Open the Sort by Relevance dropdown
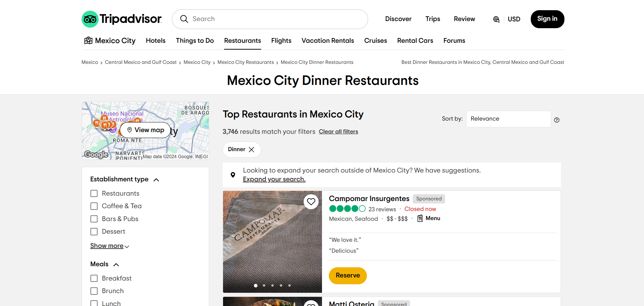The width and height of the screenshot is (644, 306). tap(508, 119)
